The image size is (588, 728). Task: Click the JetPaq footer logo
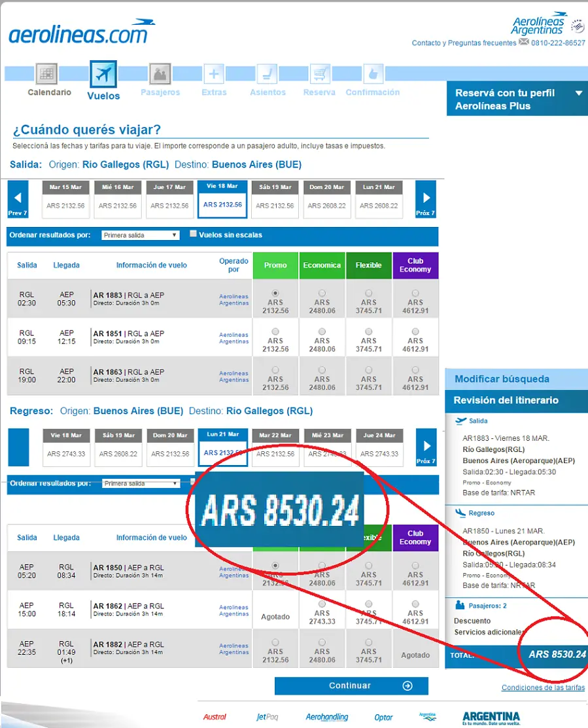tap(268, 717)
